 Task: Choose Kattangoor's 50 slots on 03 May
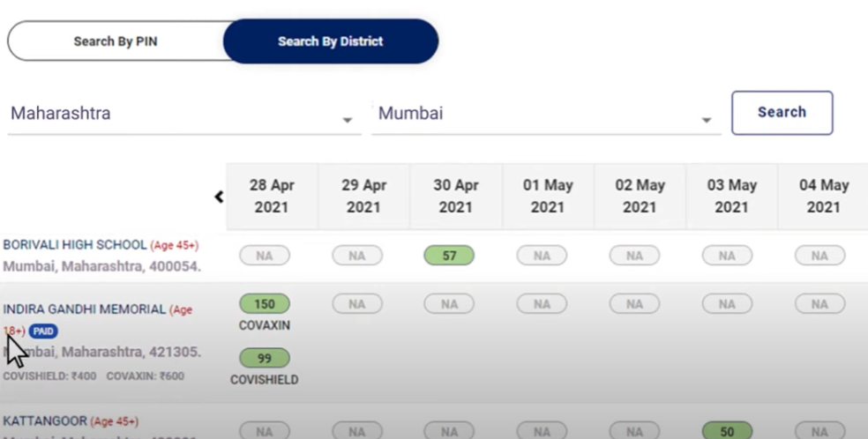click(727, 430)
